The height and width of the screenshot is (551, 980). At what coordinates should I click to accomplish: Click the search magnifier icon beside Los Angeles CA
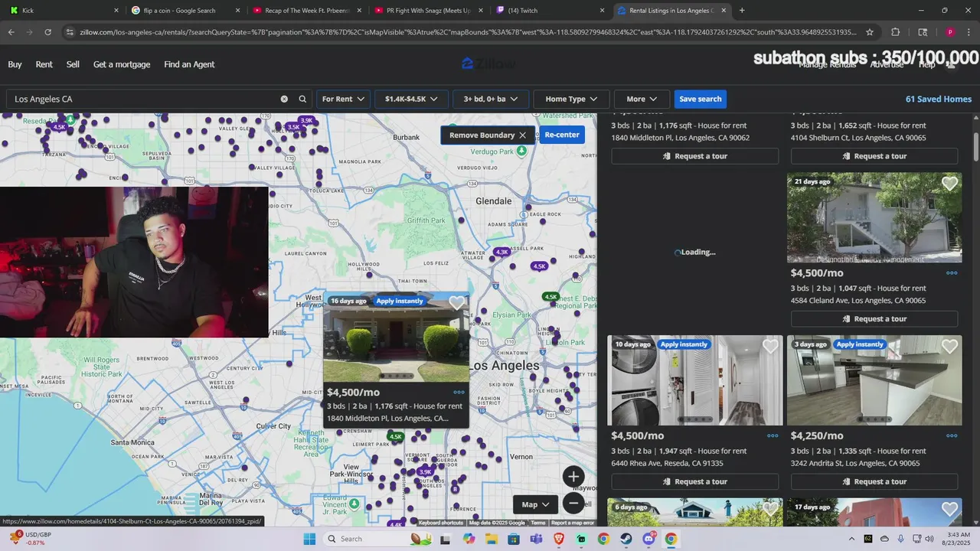tap(302, 99)
